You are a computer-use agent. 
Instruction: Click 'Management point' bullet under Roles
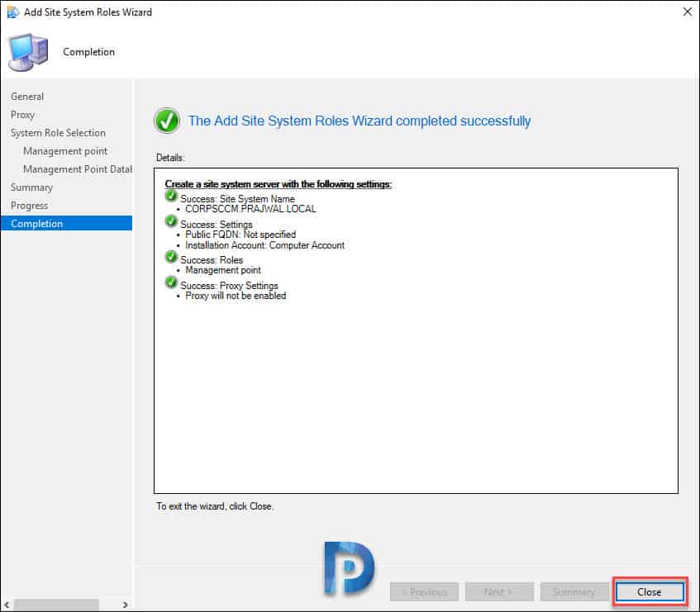pos(223,270)
